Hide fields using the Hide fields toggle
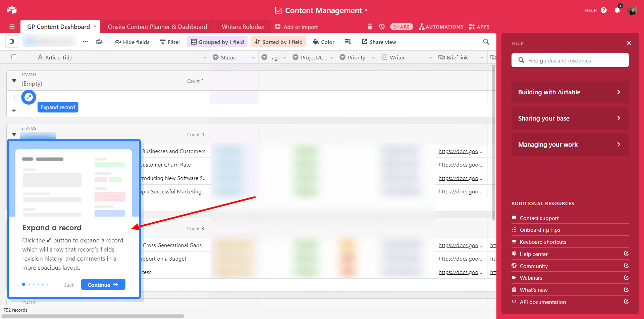The image size is (644, 319). coord(132,42)
